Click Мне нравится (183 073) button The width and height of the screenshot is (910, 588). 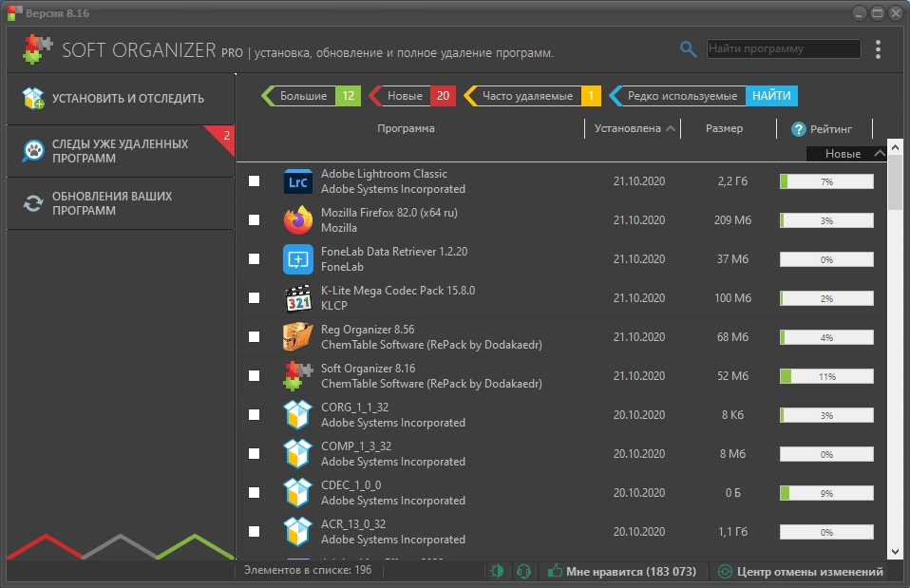click(x=621, y=571)
